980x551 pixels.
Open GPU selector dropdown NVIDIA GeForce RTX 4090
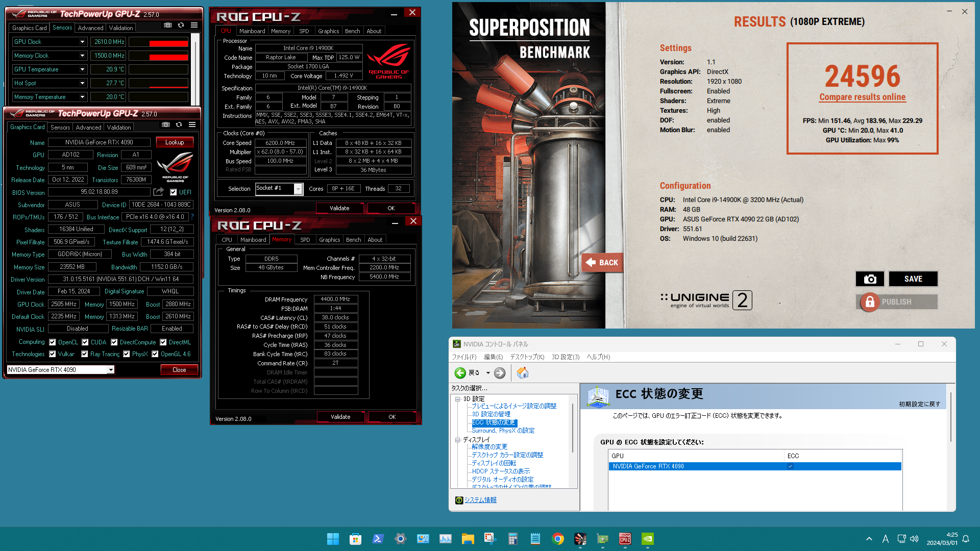pos(110,370)
